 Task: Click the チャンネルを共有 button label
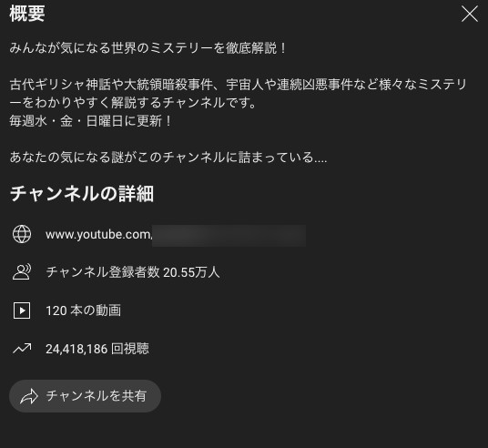[x=97, y=396]
